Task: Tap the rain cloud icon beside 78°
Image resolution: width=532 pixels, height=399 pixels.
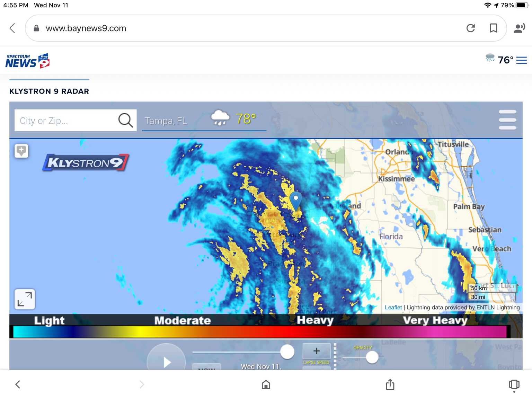Action: click(220, 118)
